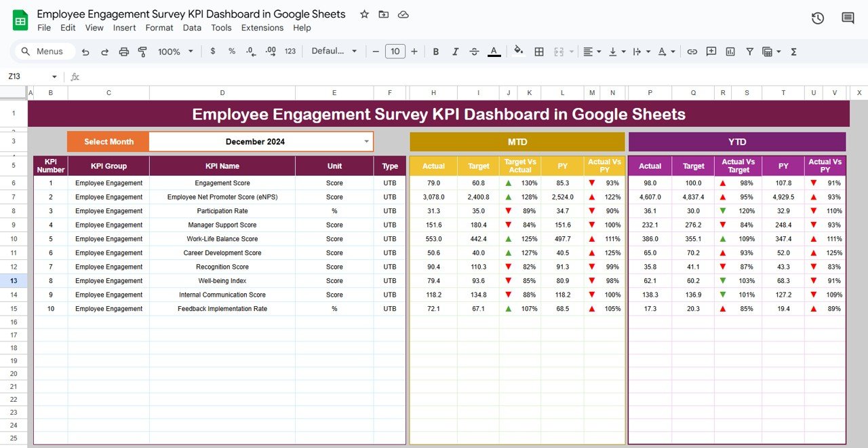Insert a comment using the comment icon
868x448 pixels.
pos(711,51)
